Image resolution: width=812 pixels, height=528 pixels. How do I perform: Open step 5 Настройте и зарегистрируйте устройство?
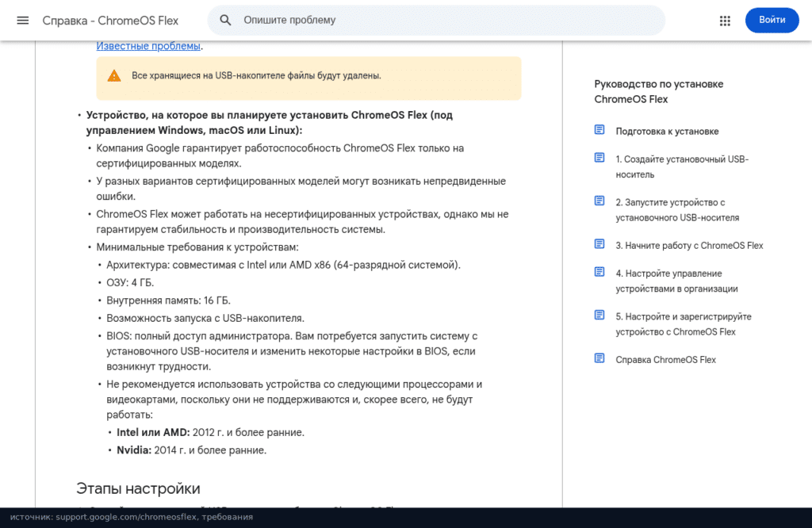(684, 324)
